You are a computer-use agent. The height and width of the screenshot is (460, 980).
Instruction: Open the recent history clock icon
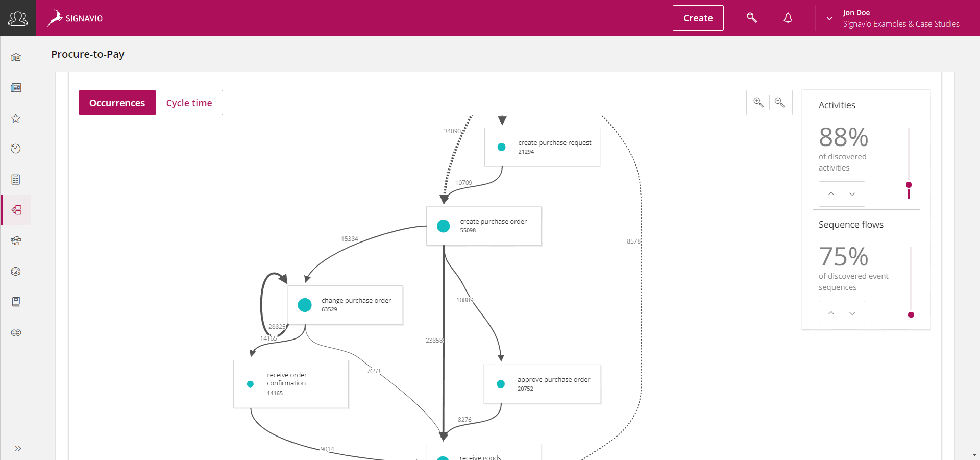pos(16,149)
